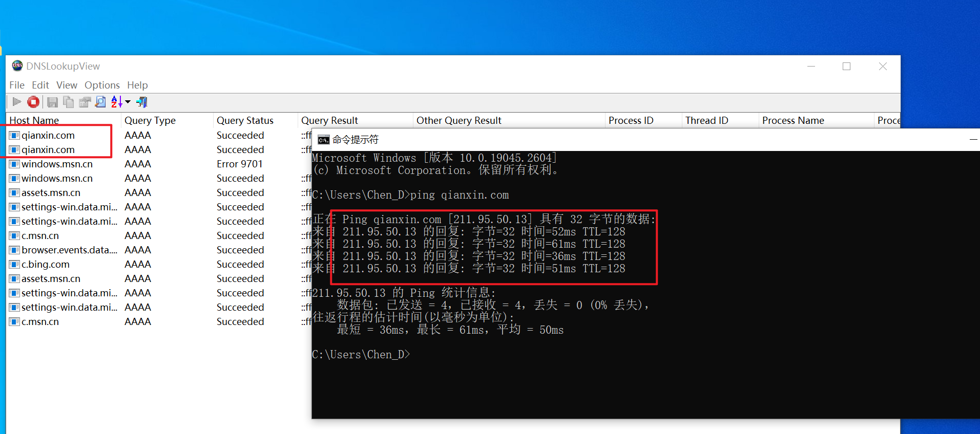Open the Properties toolbar icon

pos(85,102)
